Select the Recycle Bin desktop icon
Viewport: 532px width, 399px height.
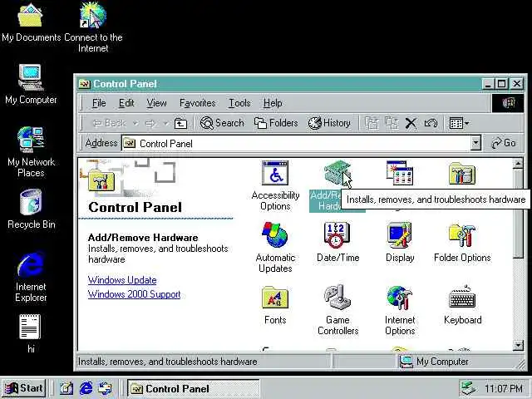click(x=31, y=209)
